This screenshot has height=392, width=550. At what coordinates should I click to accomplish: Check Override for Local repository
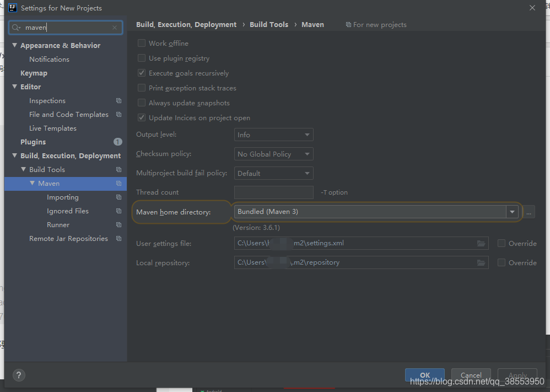pyautogui.click(x=502, y=262)
